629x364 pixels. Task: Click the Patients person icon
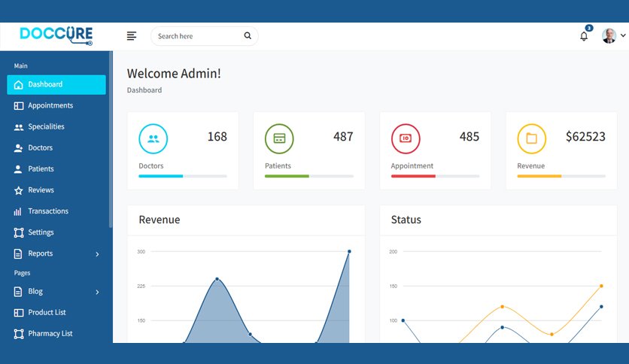[18, 169]
